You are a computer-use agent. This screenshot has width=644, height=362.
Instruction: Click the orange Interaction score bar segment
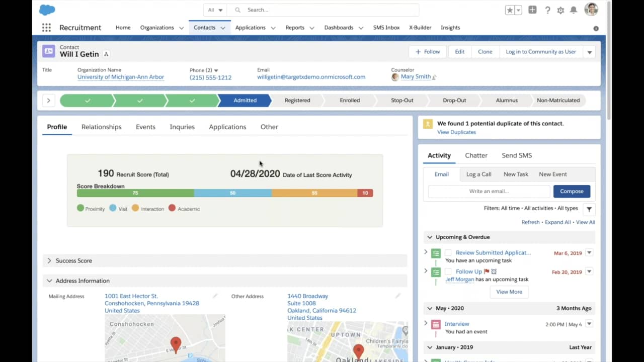[314, 193]
